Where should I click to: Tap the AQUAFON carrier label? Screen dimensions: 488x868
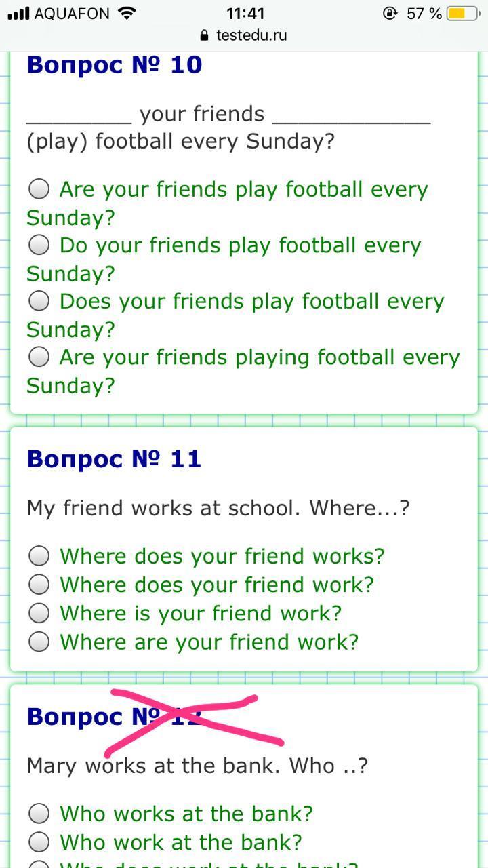71,13
